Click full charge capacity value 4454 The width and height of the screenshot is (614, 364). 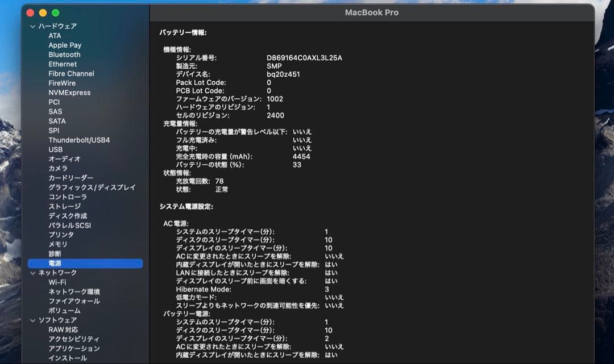[301, 156]
